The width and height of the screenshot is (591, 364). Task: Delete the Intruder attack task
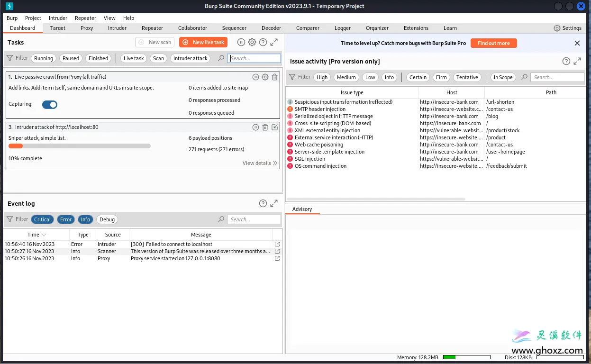(265, 127)
